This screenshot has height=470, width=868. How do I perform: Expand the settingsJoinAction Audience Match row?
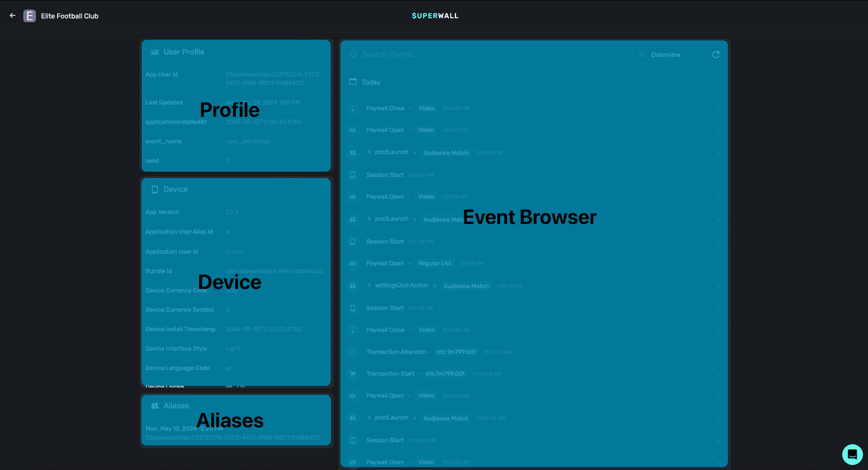coord(719,286)
